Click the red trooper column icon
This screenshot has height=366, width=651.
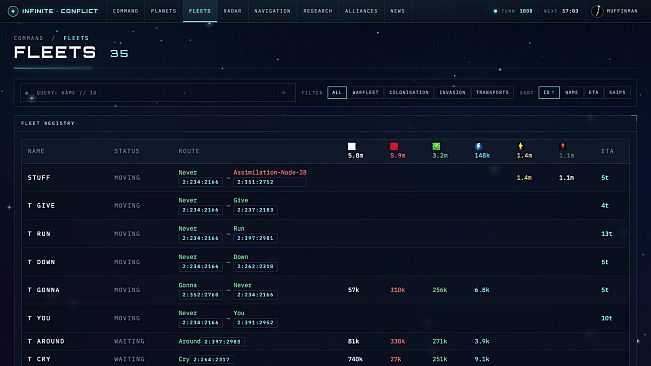(x=563, y=146)
